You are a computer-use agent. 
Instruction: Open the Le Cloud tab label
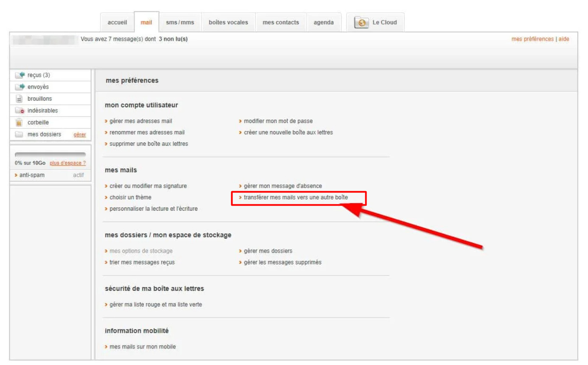tap(385, 22)
